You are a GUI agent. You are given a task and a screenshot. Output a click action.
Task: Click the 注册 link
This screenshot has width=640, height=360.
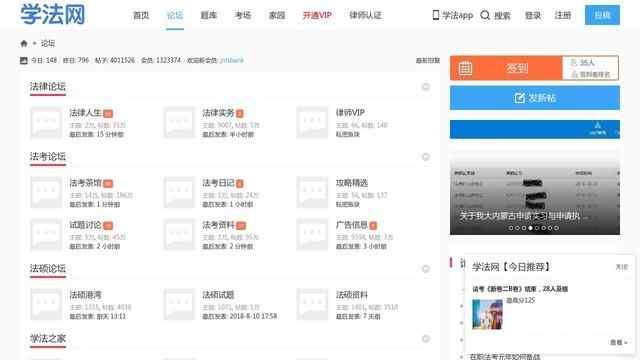pos(563,16)
